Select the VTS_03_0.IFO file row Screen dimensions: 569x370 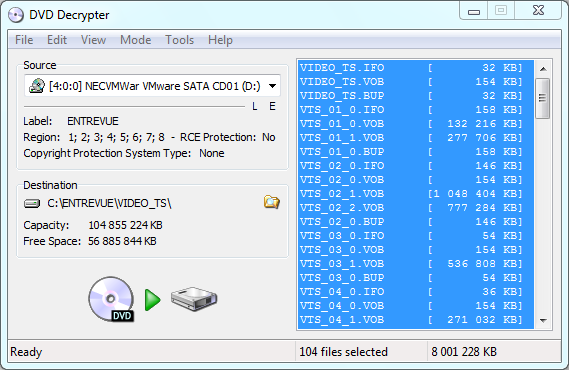(416, 236)
